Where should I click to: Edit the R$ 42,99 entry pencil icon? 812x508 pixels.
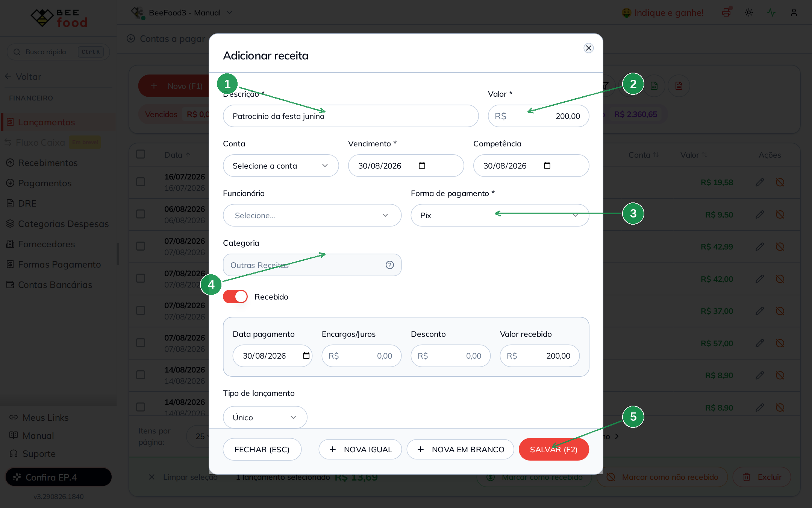pyautogui.click(x=760, y=247)
